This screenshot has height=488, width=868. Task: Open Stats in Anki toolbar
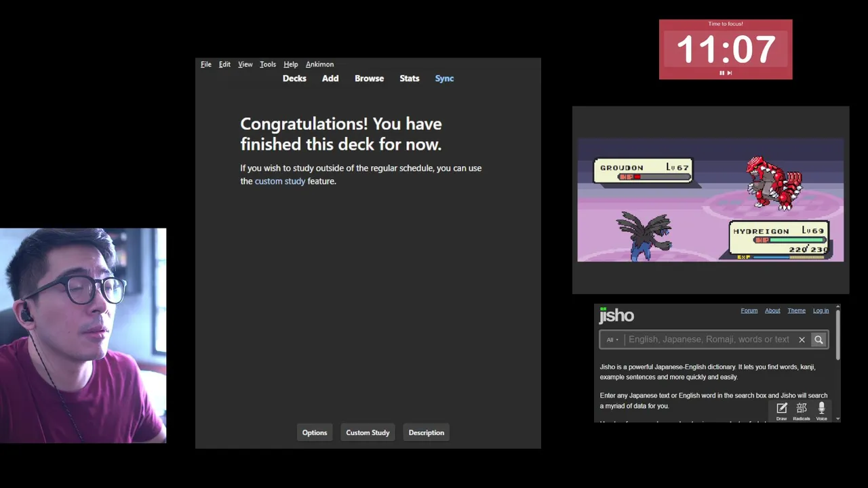(410, 79)
